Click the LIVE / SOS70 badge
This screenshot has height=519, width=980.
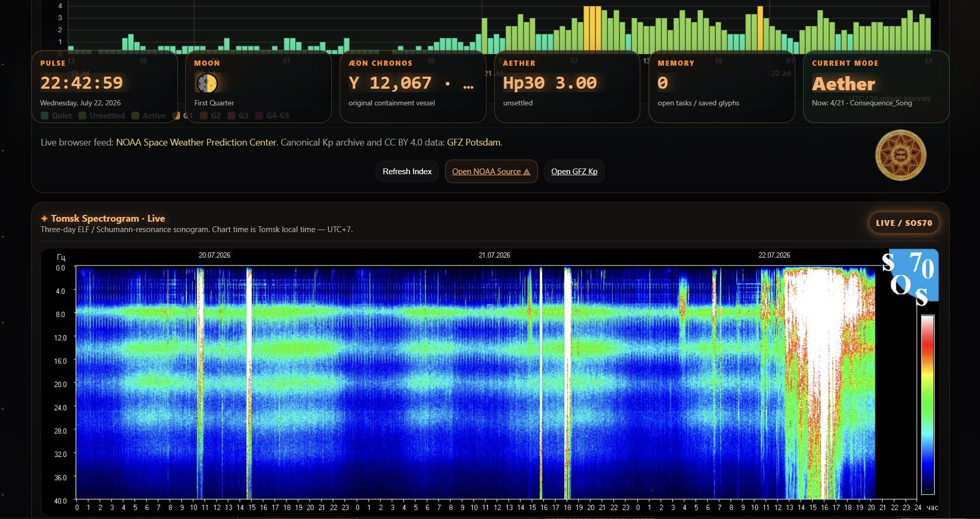904,223
